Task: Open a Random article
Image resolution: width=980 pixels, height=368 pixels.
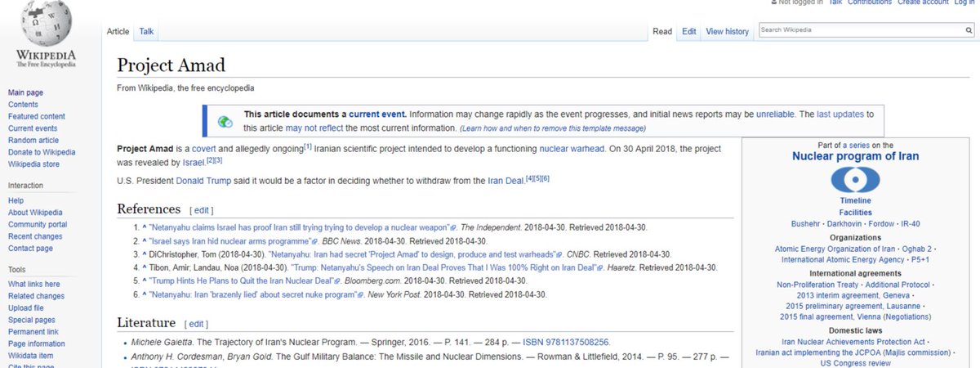Action: 33,140
